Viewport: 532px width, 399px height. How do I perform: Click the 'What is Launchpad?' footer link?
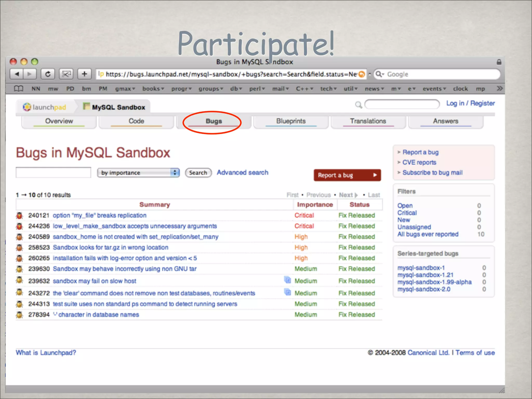(x=46, y=353)
